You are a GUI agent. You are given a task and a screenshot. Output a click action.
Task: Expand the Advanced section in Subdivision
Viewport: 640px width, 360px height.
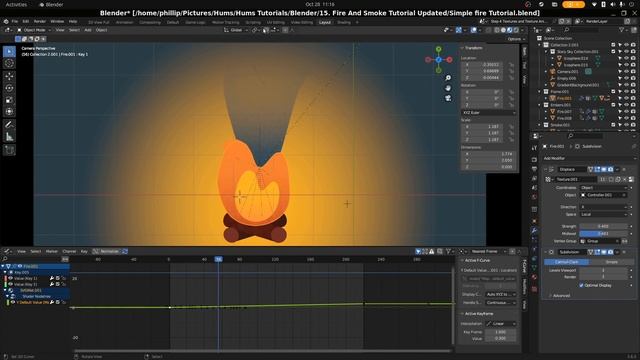(x=561, y=296)
